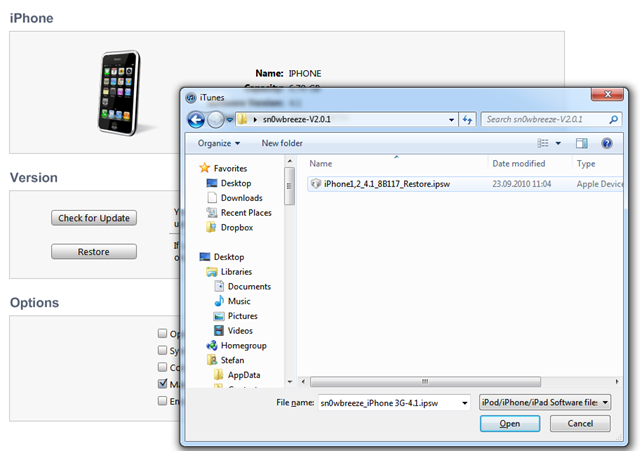Sort files by Name column
Image resolution: width=640 pixels, height=451 pixels.
point(320,164)
